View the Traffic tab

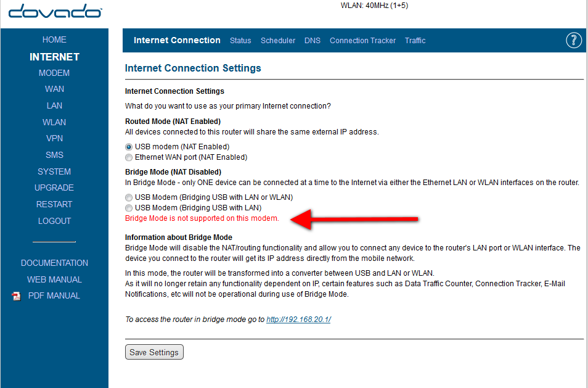415,41
